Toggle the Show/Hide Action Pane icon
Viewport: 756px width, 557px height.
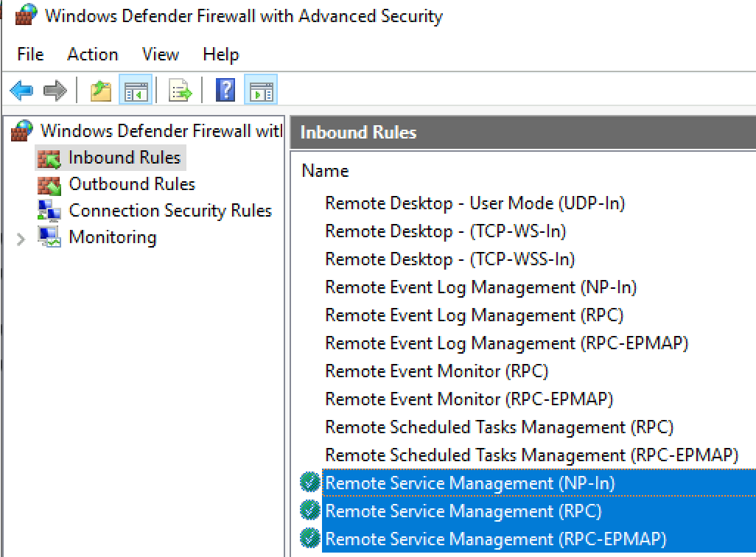[261, 90]
